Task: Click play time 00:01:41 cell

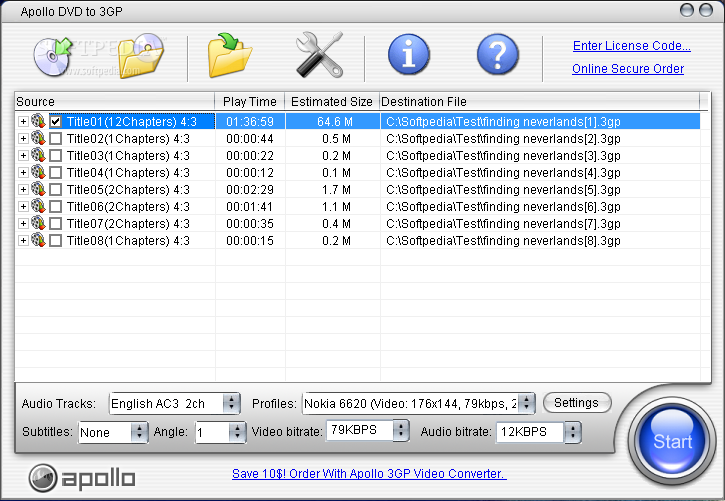Action: tap(250, 207)
